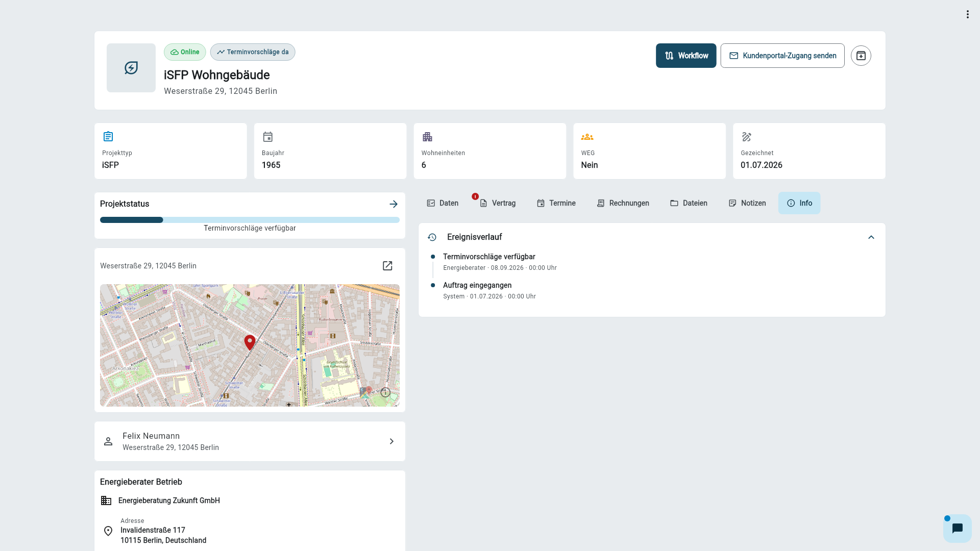980x551 pixels.
Task: Open the Dateien tab
Action: click(x=689, y=203)
